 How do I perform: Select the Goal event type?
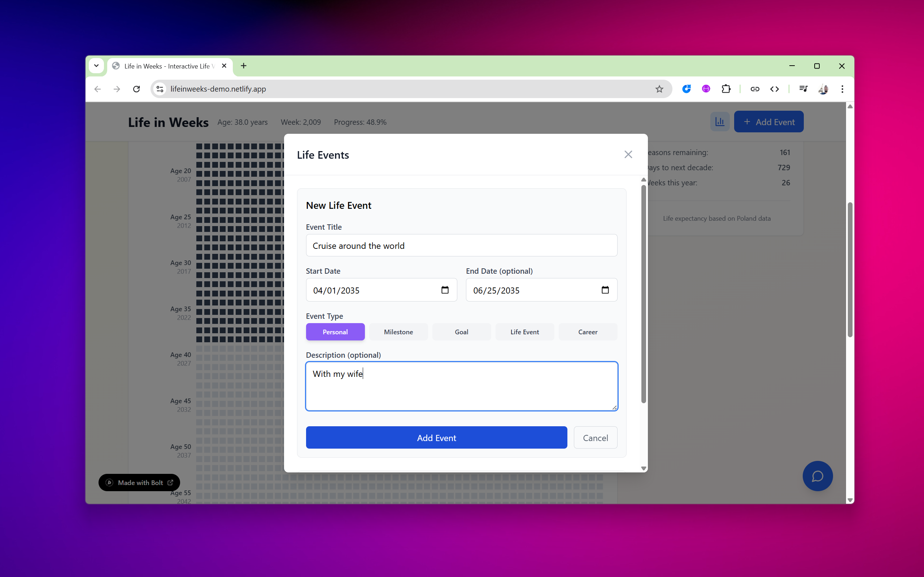pyautogui.click(x=461, y=332)
